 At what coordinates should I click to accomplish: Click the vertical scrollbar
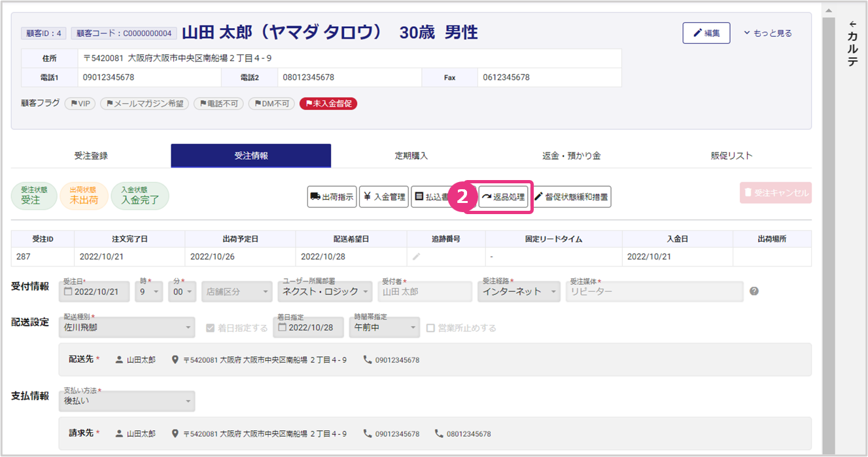[x=828, y=229]
